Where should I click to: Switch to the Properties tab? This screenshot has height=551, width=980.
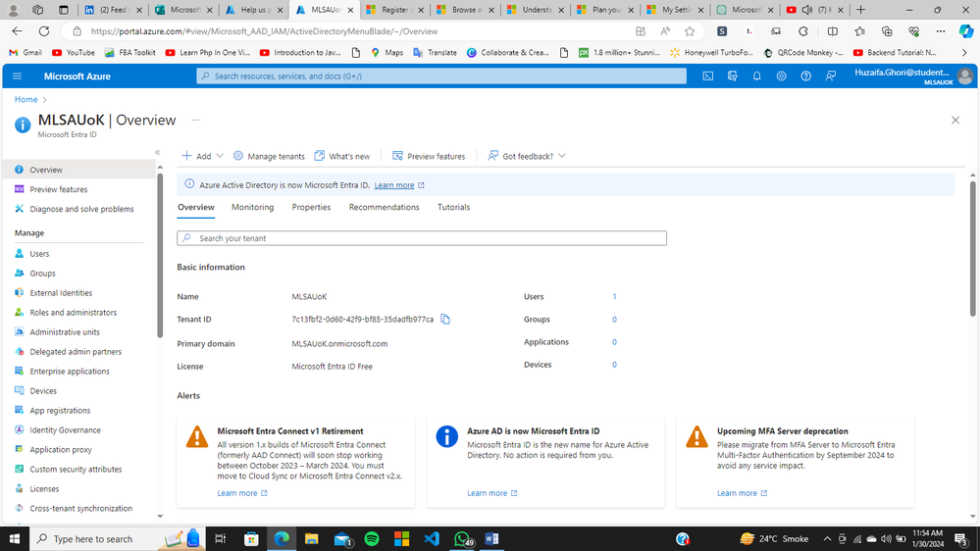(x=311, y=208)
